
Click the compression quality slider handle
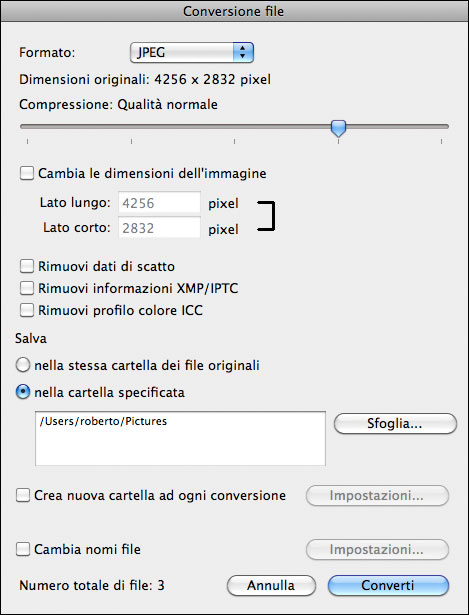tap(338, 128)
